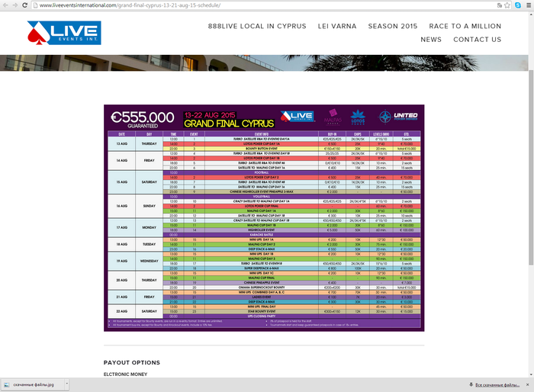The height and width of the screenshot is (392, 534).
Task: Click the Lotos Poker logo in the schedule
Action: point(358,117)
